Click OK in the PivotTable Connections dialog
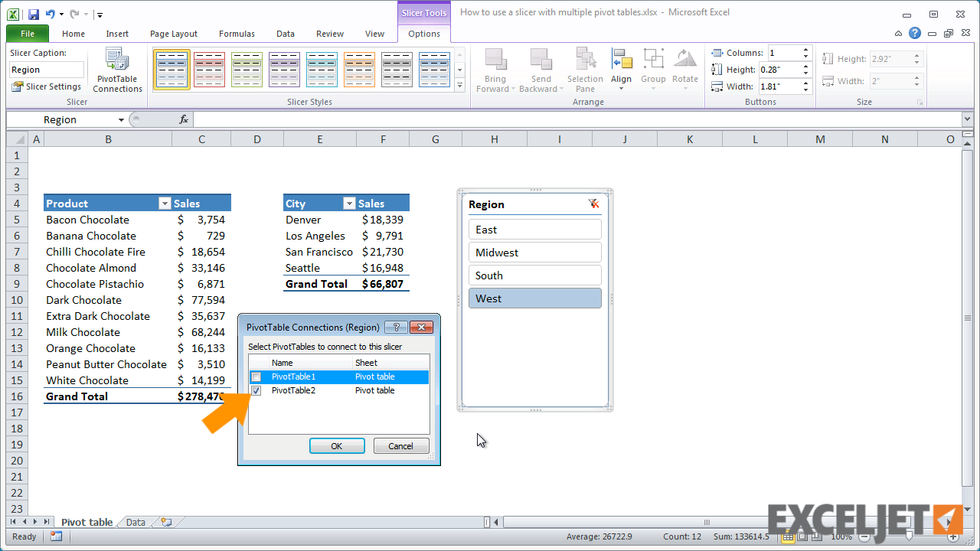 (x=337, y=445)
